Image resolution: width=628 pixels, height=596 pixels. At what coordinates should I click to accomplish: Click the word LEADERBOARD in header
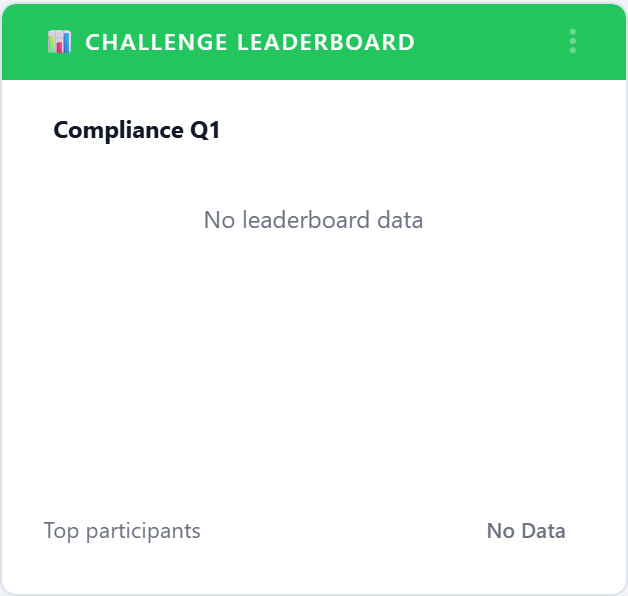click(326, 42)
